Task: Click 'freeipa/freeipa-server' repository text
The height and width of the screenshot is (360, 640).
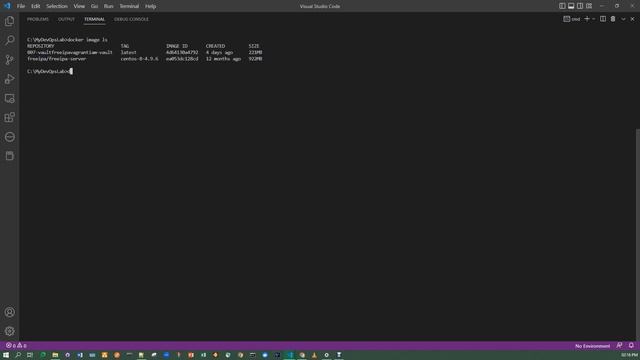Action: [57, 59]
